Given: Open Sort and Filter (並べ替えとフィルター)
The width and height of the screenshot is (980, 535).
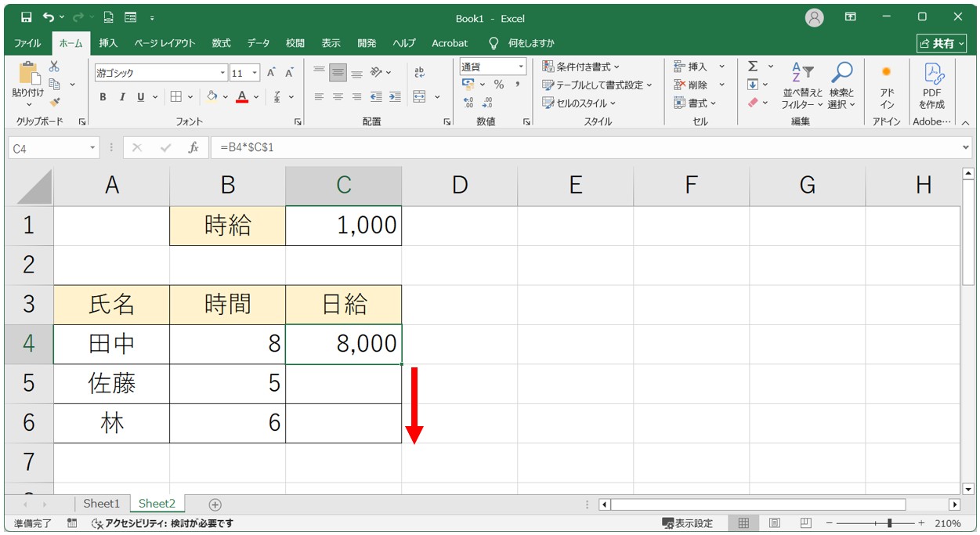Looking at the screenshot, I should pyautogui.click(x=802, y=86).
